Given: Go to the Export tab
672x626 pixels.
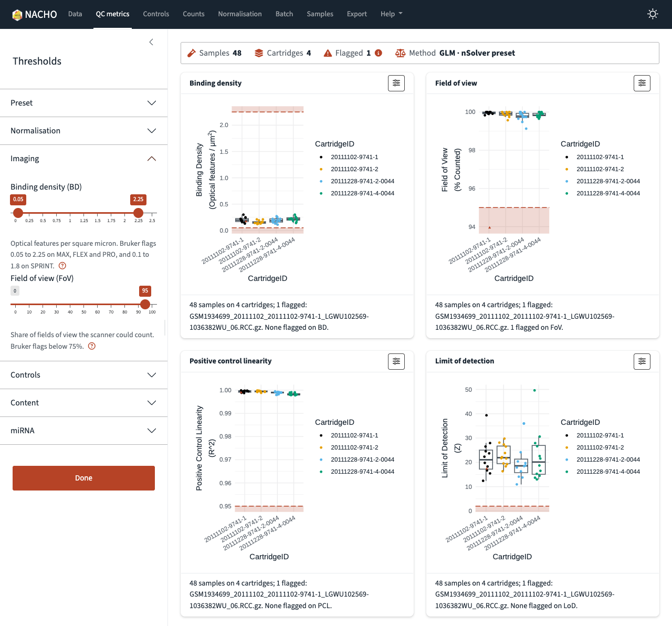Looking at the screenshot, I should (357, 14).
